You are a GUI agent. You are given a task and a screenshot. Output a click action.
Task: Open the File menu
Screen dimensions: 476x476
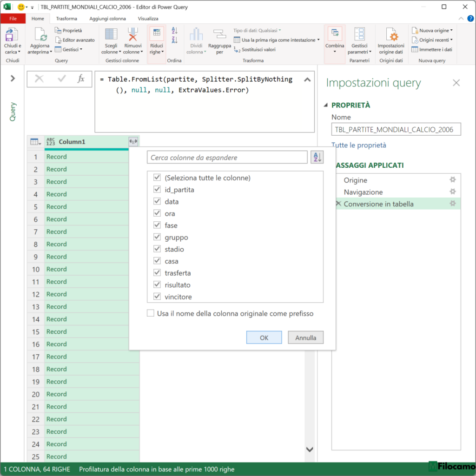[x=13, y=19]
